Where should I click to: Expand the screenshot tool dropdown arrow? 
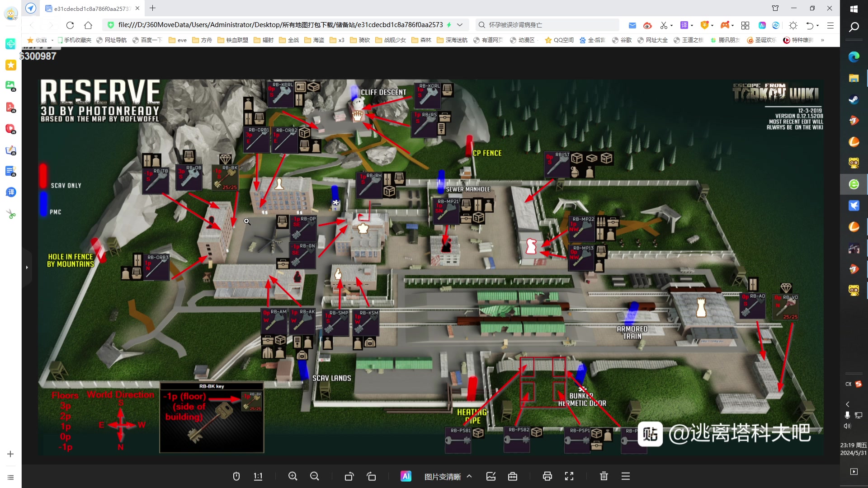[671, 25]
